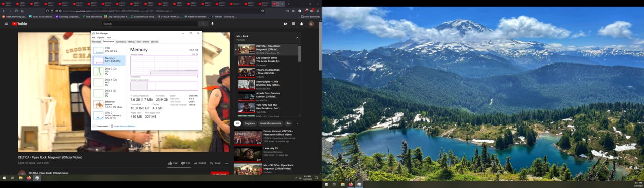Image resolution: width=644 pixels, height=188 pixels.
Task: Select the Musical ensembles filter chip
Action: point(271,123)
